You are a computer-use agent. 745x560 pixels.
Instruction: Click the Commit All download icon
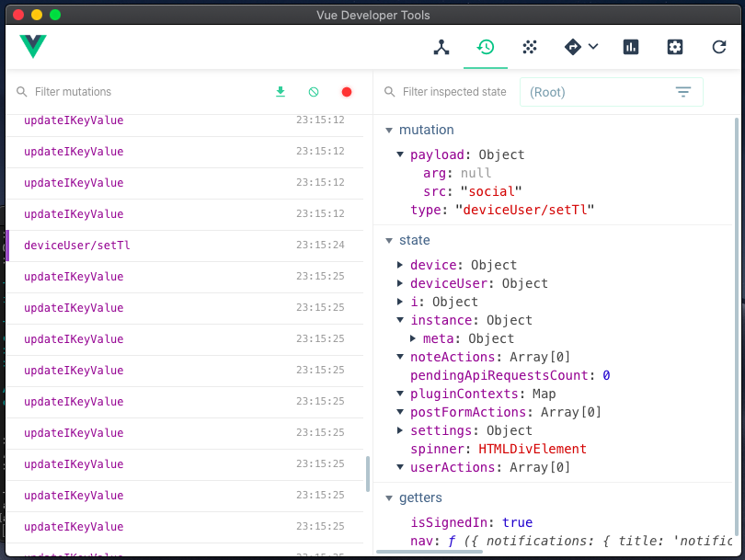click(x=281, y=92)
